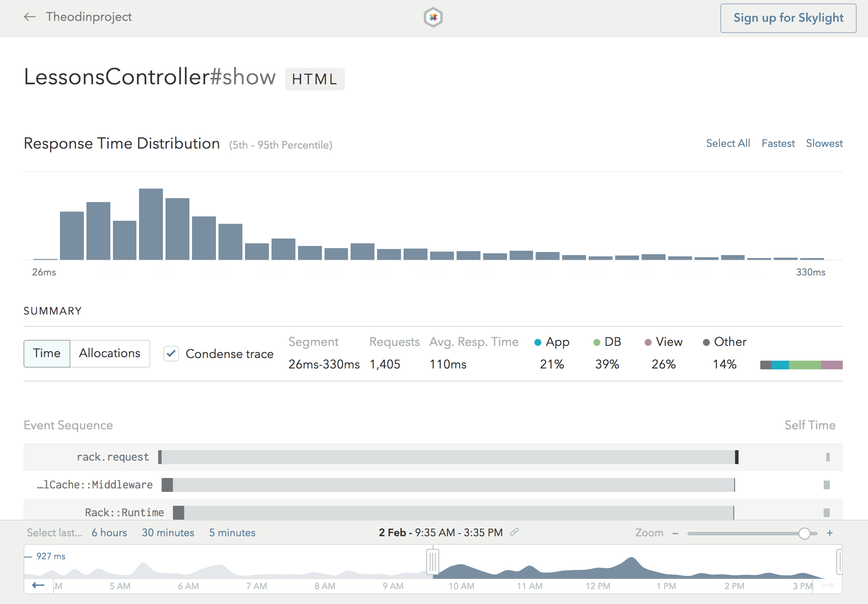Click the Select All option

[x=728, y=143]
